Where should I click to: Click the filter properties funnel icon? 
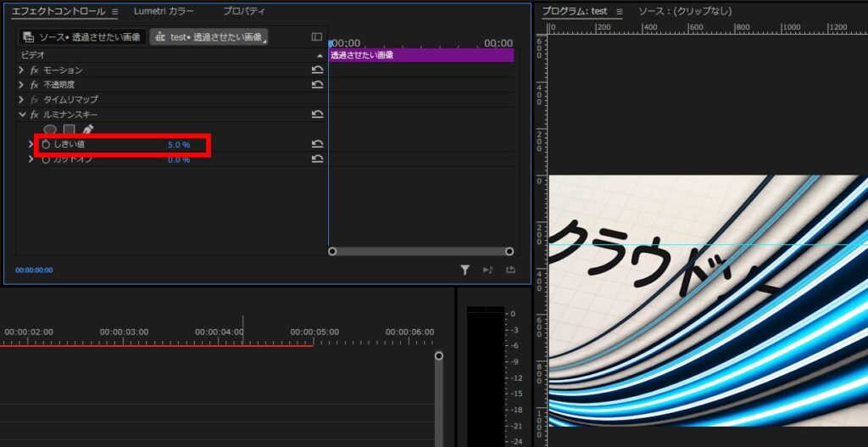(x=465, y=270)
